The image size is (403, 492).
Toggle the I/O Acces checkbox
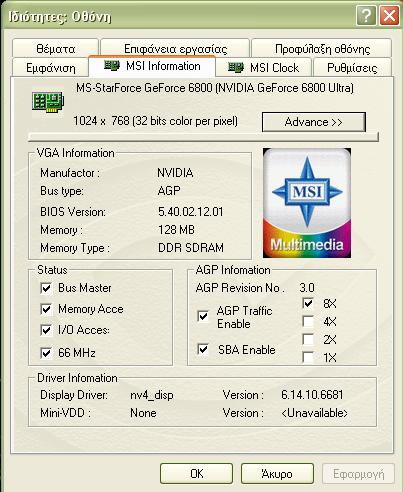click(x=46, y=330)
